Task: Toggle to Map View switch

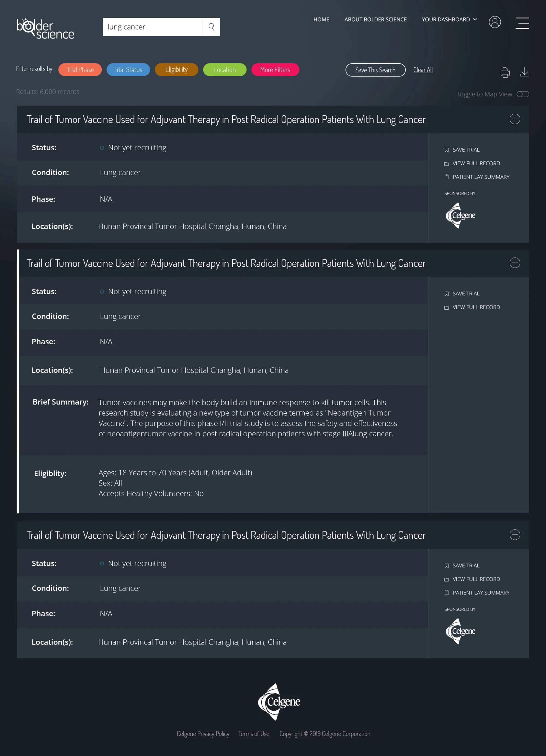Action: [x=523, y=94]
